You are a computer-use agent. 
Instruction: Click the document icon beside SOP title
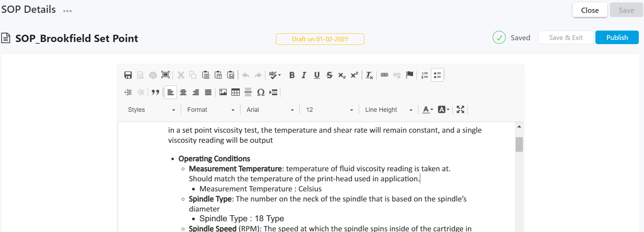tap(6, 38)
